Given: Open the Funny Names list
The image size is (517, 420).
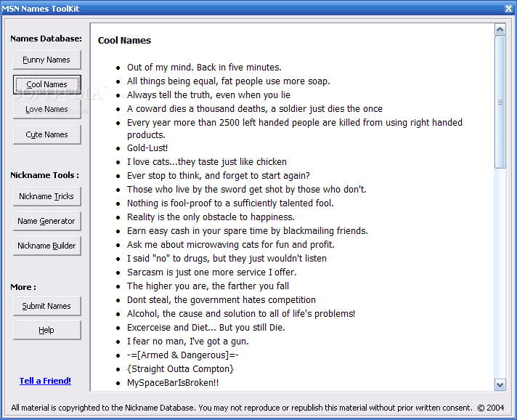Looking at the screenshot, I should [x=46, y=60].
